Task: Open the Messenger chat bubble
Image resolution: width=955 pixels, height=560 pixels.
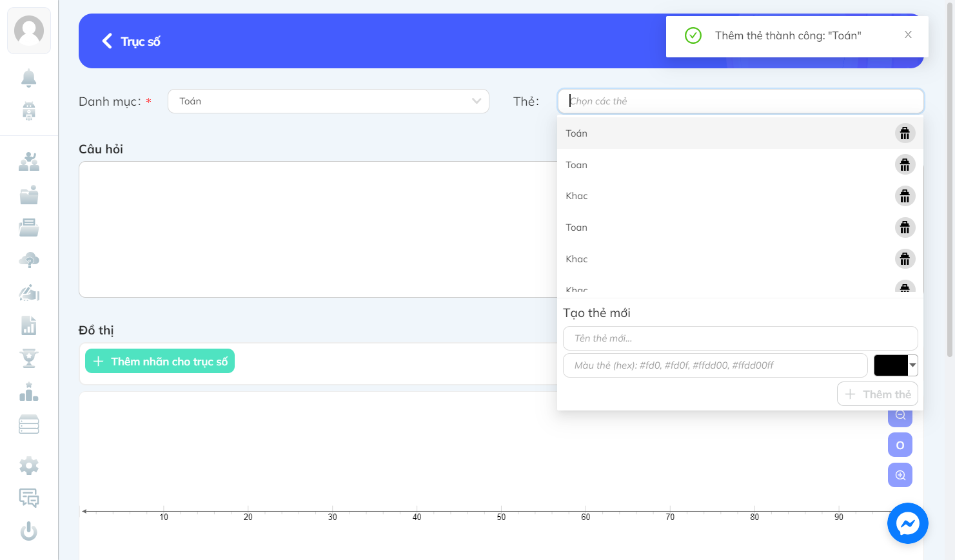Action: tap(908, 523)
